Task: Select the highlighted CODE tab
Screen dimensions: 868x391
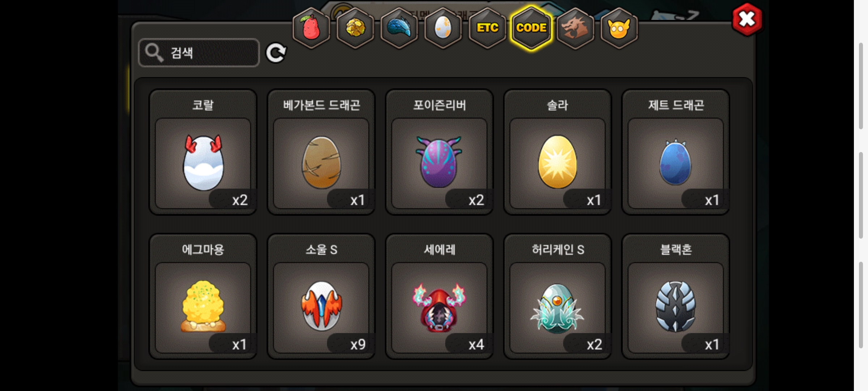Action: click(x=531, y=28)
